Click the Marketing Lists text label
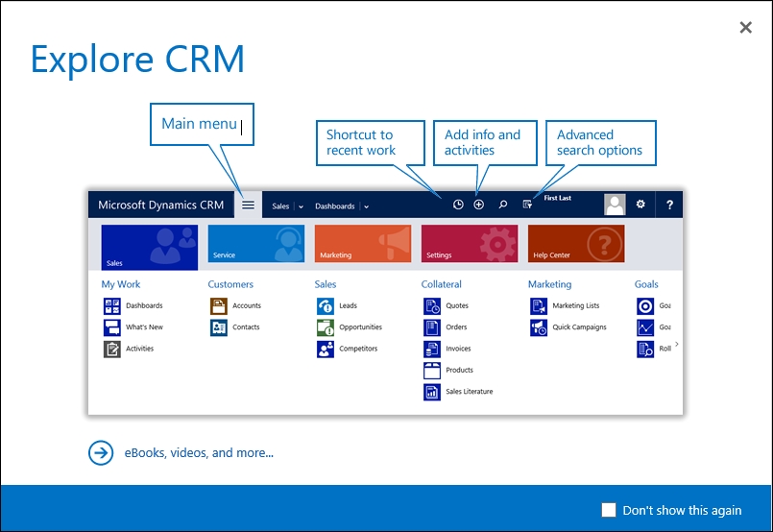Screen dimensions: 773x532 click(576, 305)
